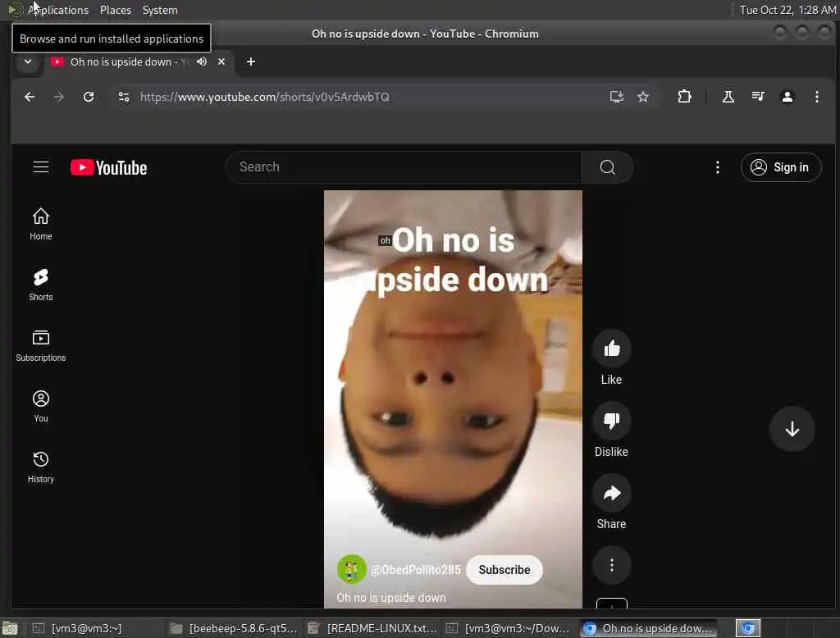Click the clock Tue Oct 22 1:28 AM
This screenshot has height=638, width=840.
point(787,10)
